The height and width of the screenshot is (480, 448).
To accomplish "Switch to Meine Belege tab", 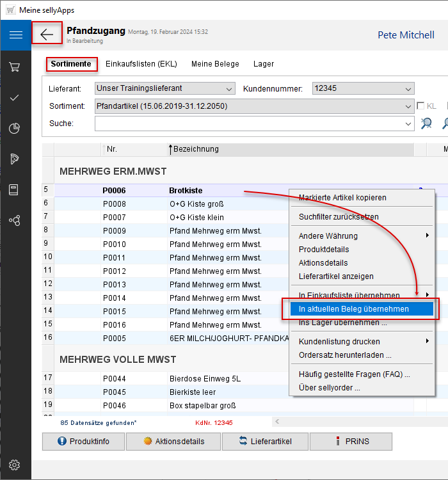I will (215, 64).
